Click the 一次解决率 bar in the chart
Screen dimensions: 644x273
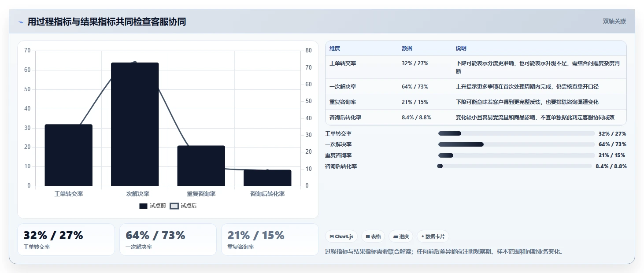(135, 124)
